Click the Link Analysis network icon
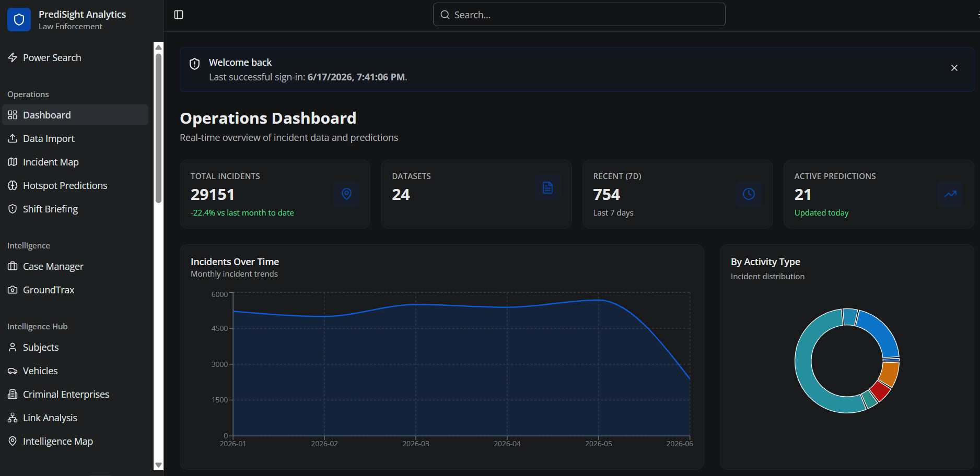Image resolution: width=980 pixels, height=476 pixels. [13, 418]
